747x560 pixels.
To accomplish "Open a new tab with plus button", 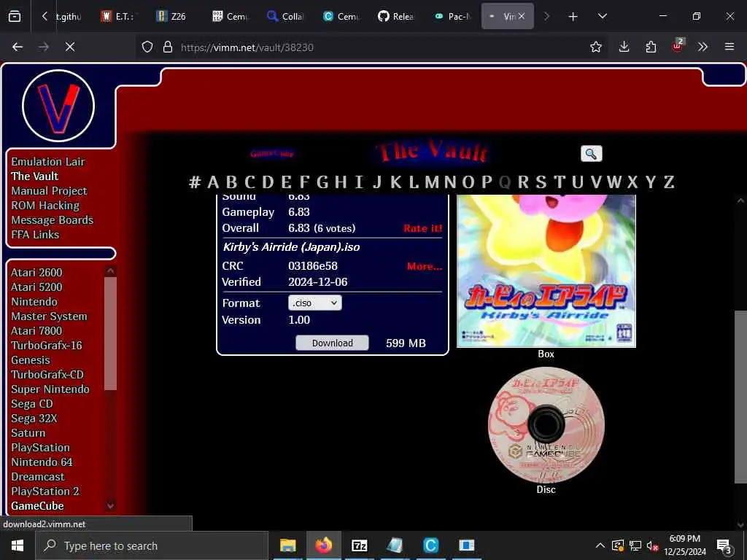I will pos(573,16).
